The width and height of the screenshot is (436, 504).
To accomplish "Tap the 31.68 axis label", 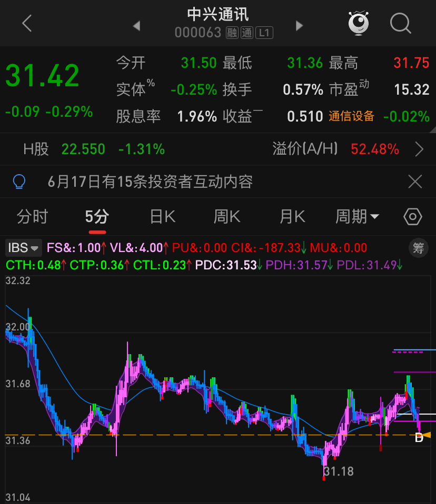I will pyautogui.click(x=18, y=384).
